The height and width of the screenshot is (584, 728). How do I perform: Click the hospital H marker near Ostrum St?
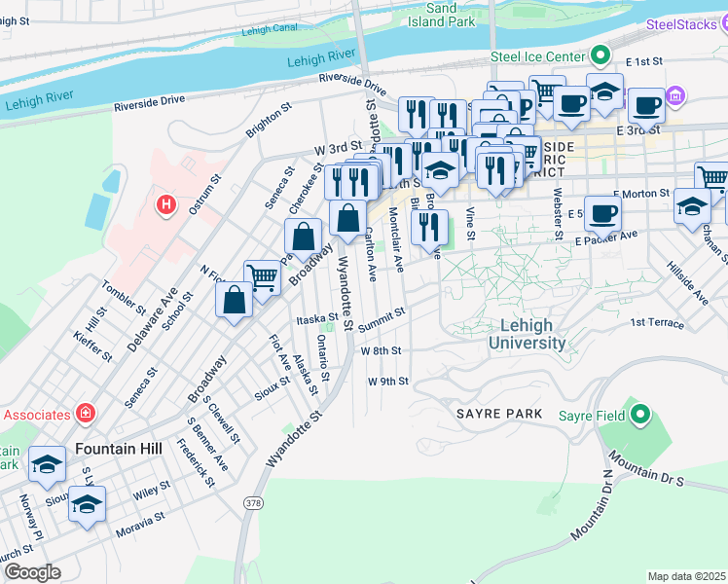point(166,205)
